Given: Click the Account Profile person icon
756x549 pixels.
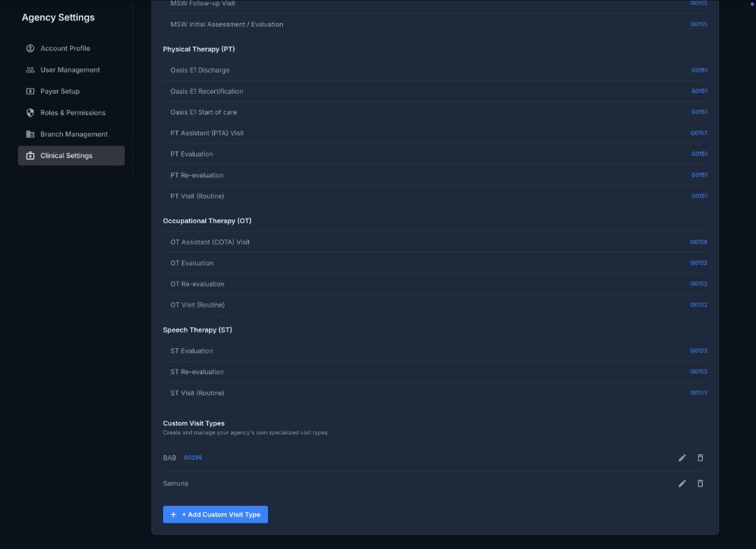Looking at the screenshot, I should [x=30, y=48].
